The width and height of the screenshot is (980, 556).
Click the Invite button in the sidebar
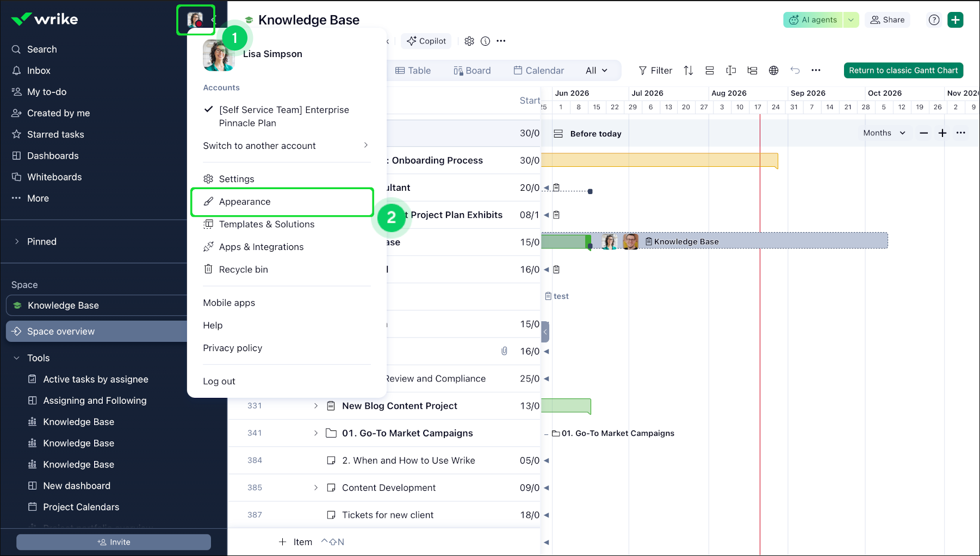(x=114, y=542)
